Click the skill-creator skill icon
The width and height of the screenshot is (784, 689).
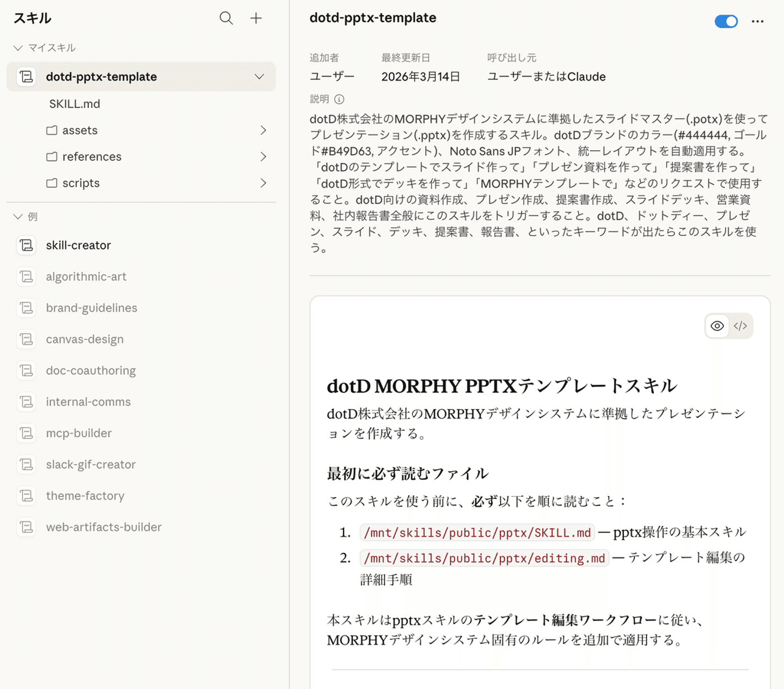click(27, 245)
